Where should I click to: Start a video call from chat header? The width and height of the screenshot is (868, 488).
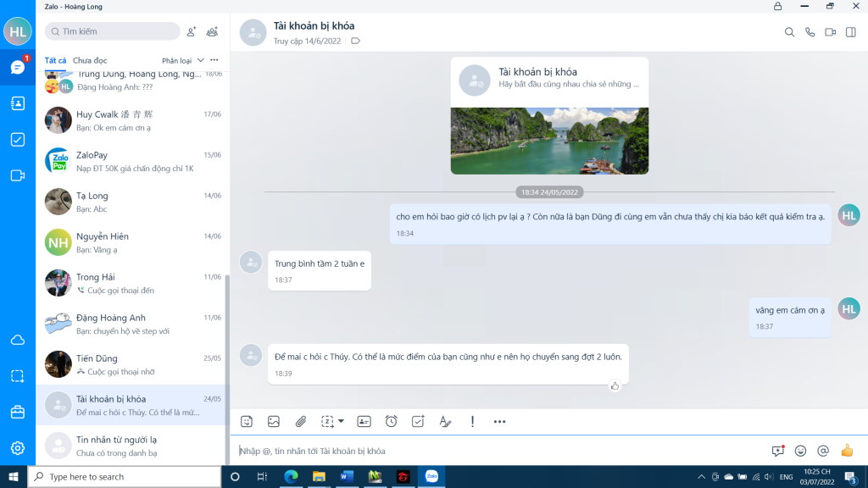tap(830, 32)
